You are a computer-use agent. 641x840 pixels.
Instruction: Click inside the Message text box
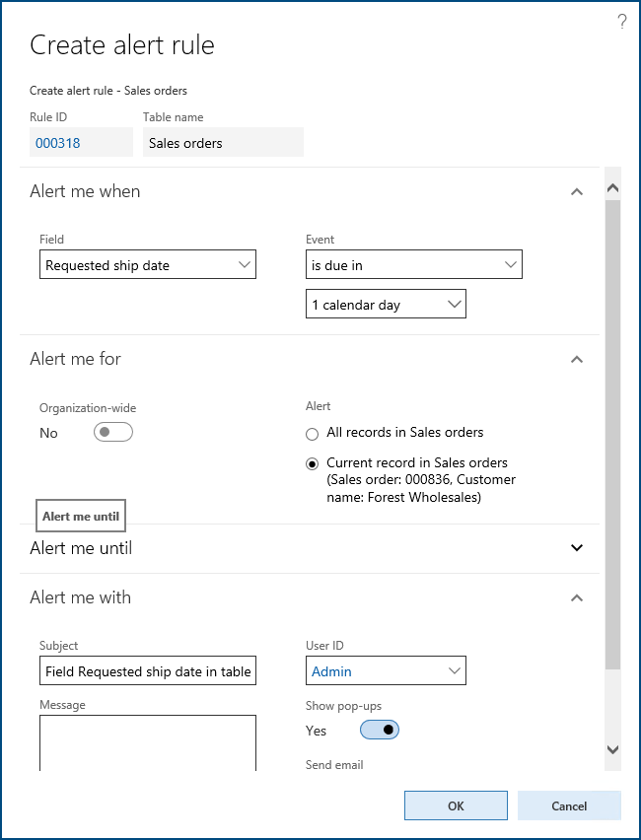[x=148, y=742]
